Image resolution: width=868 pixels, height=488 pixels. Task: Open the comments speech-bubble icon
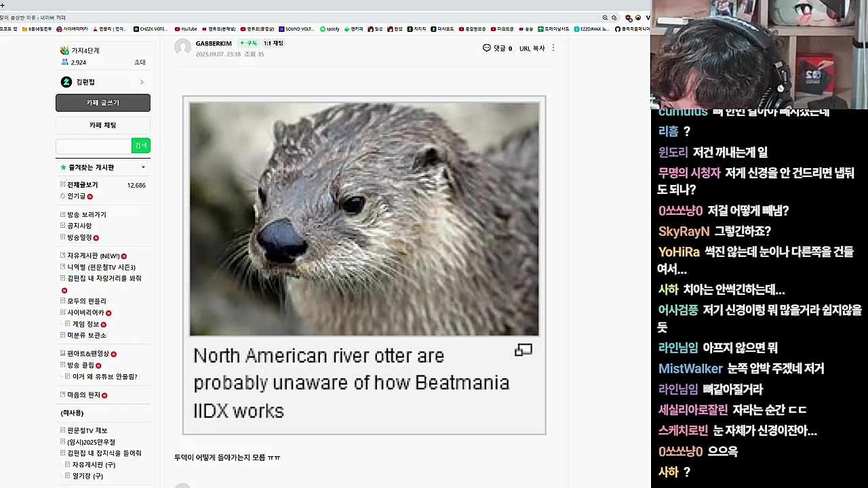coord(486,48)
